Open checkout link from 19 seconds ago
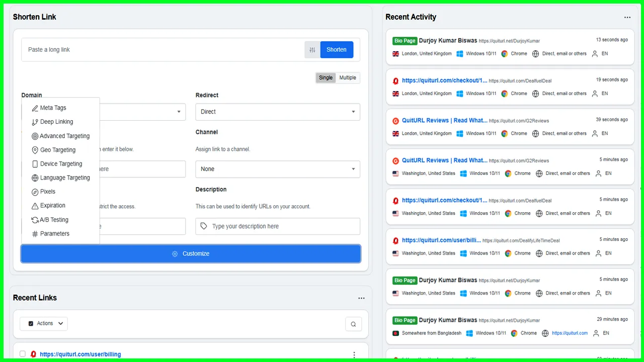The image size is (644, 362). 445,80
